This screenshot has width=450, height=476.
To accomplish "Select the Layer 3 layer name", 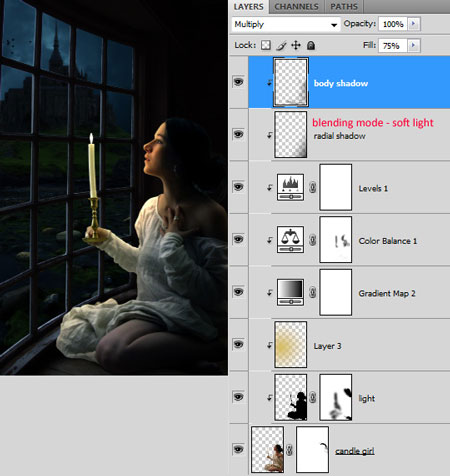I will click(327, 346).
